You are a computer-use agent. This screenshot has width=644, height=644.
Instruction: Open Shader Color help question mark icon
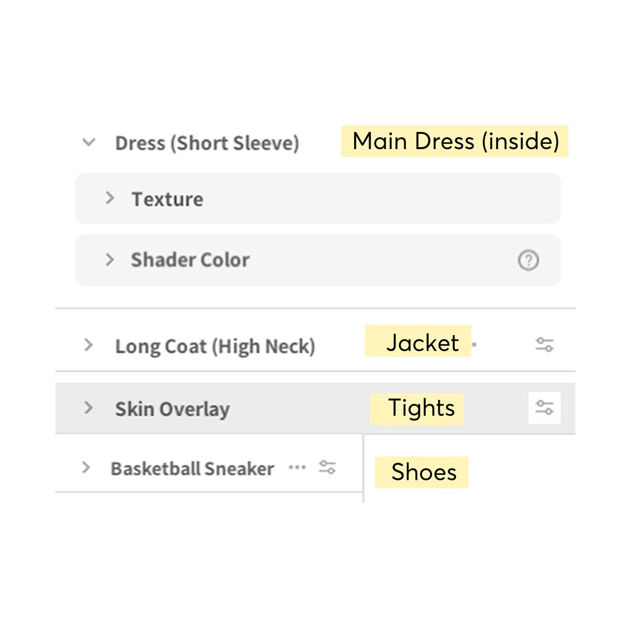tap(528, 260)
